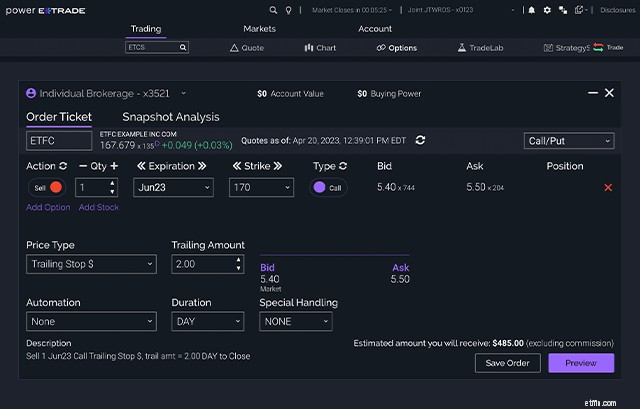This screenshot has width=640, height=409.
Task: Select the Order Ticket tab
Action: tap(59, 117)
